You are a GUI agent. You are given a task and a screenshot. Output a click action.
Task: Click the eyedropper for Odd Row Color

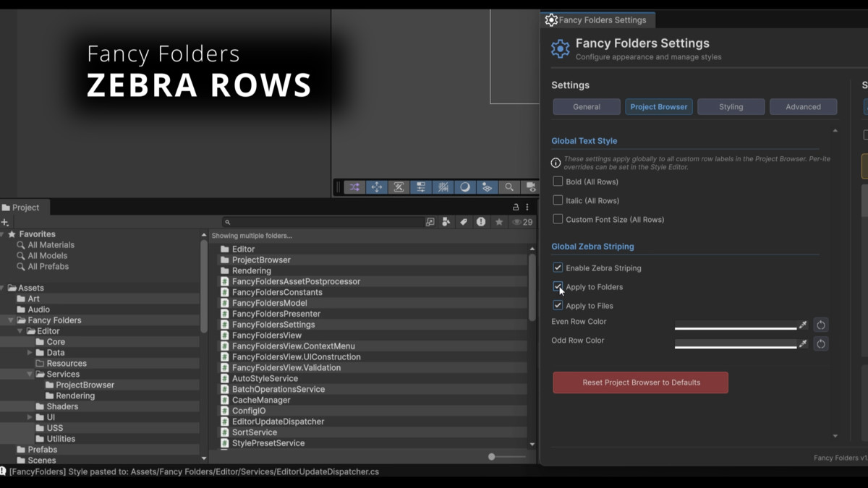tap(803, 343)
